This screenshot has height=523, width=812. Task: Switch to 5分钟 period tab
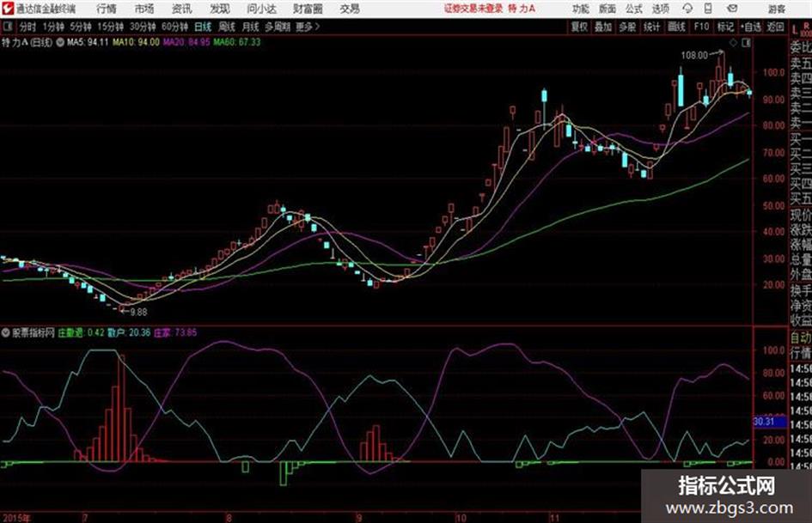pyautogui.click(x=81, y=27)
